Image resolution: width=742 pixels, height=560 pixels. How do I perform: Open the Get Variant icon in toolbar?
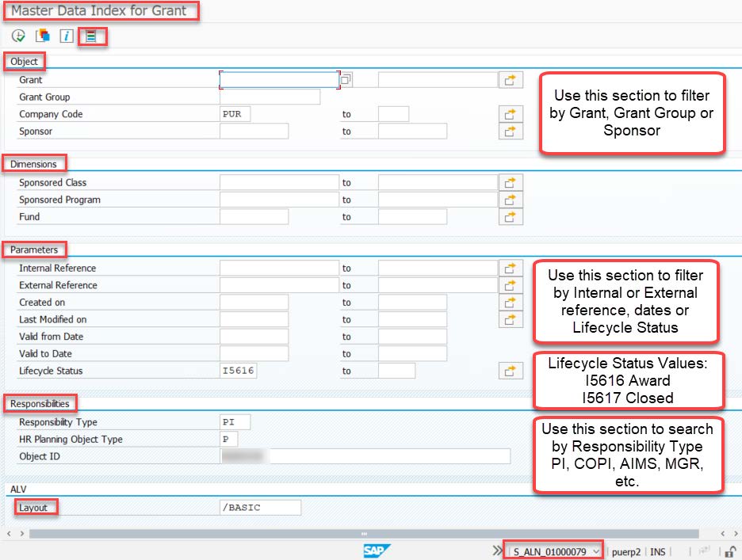coord(43,36)
